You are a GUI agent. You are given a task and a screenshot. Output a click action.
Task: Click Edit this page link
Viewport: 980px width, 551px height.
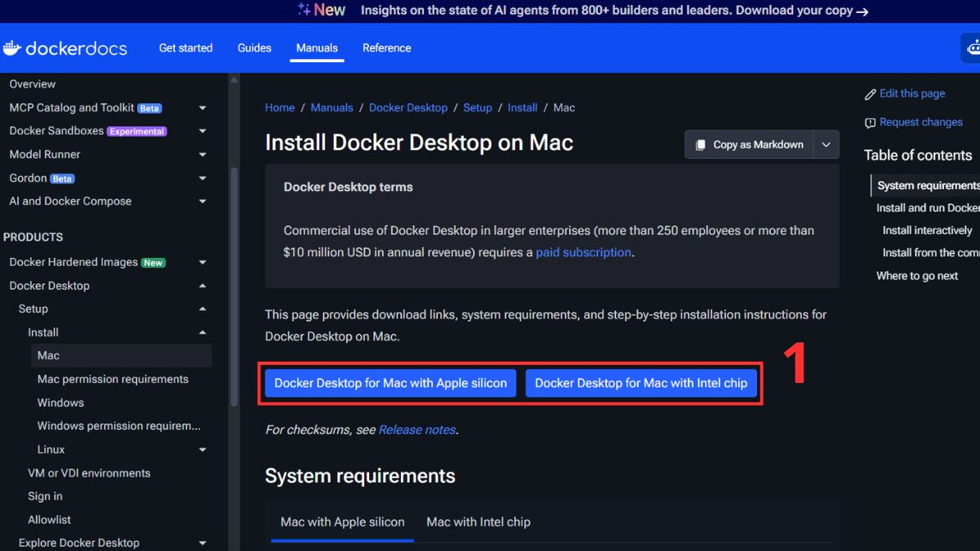pos(912,94)
